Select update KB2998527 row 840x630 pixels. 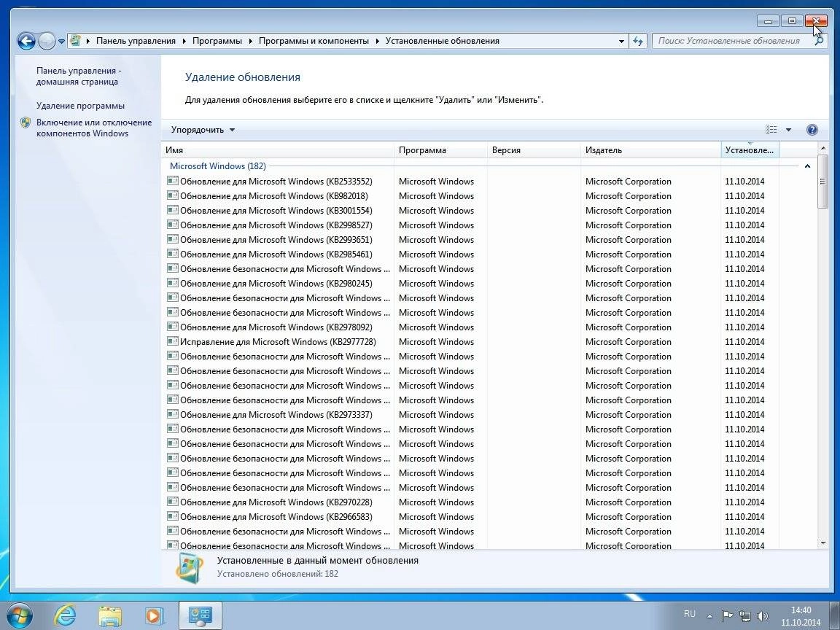coord(472,225)
